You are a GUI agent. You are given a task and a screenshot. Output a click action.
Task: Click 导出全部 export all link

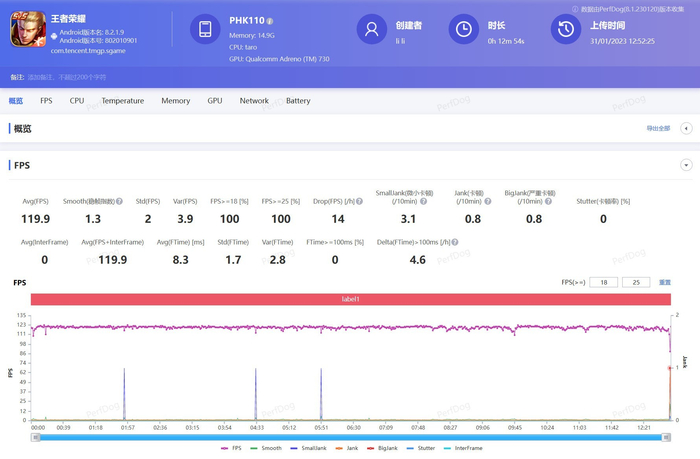657,128
